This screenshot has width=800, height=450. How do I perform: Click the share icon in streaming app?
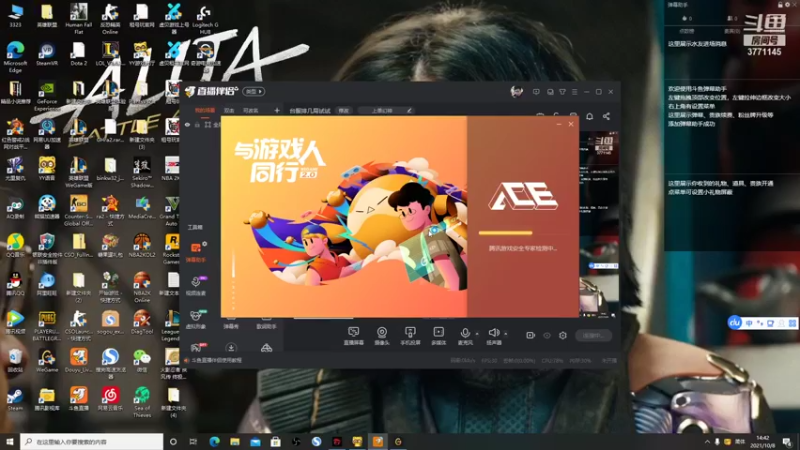click(x=606, y=116)
